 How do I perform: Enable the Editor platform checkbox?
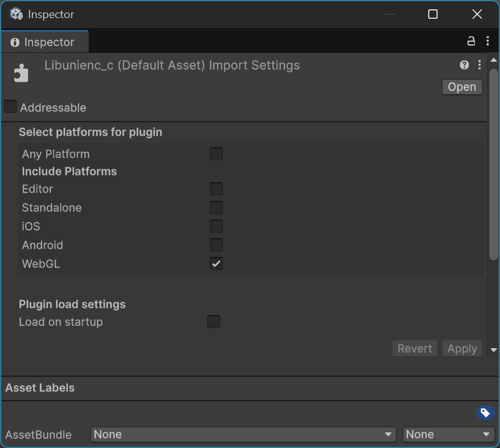216,188
